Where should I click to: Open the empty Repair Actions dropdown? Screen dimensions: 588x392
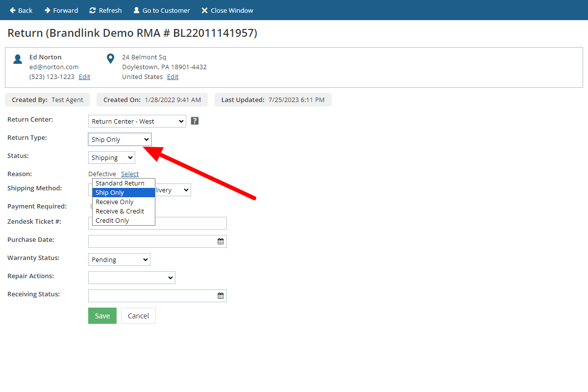tap(131, 277)
